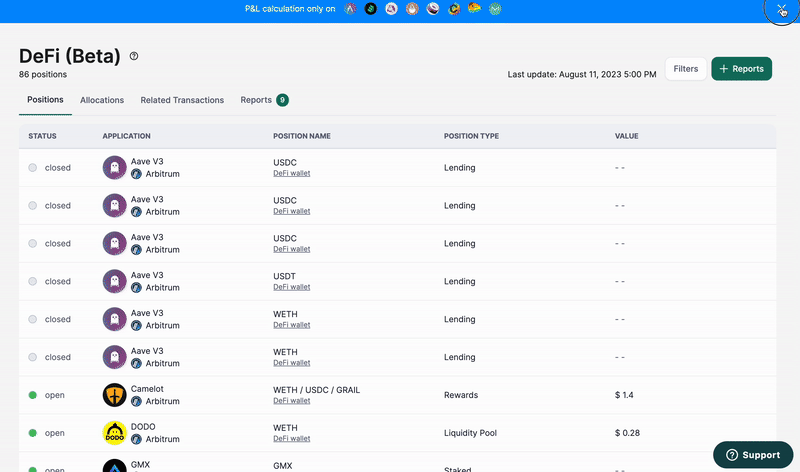
Task: Open the Support chat
Action: coord(753,455)
